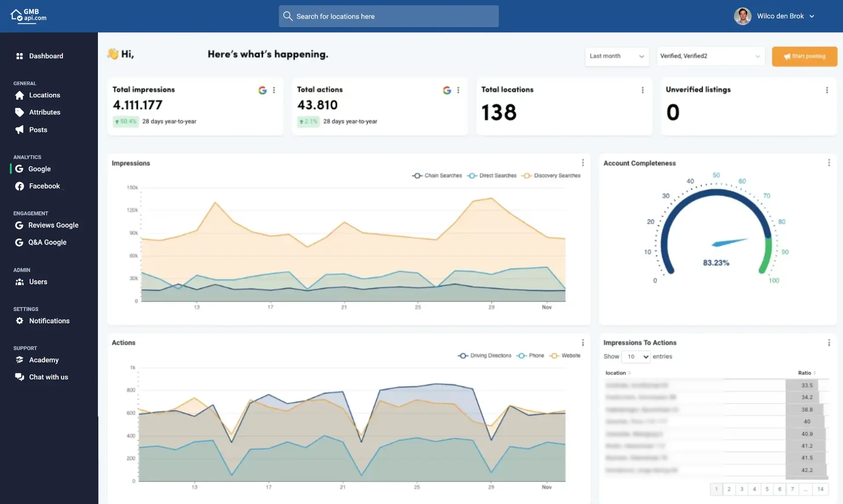
Task: Open the Impressions chart three-dot menu
Action: (583, 163)
